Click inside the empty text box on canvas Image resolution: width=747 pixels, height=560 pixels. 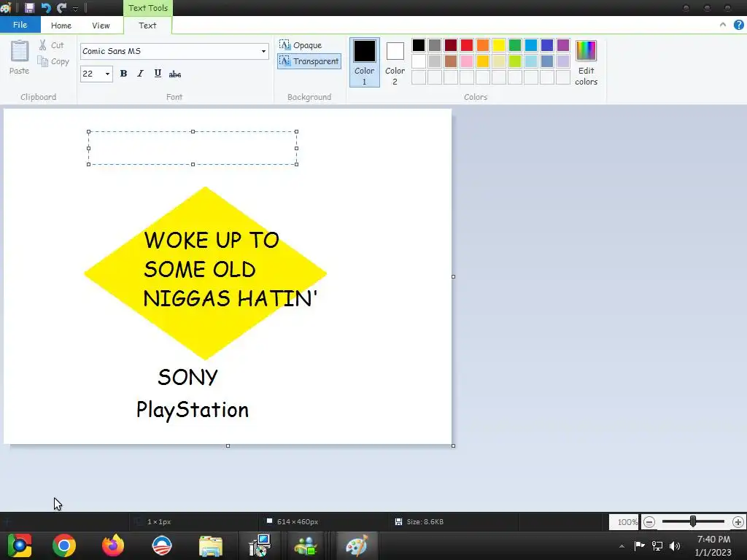(193, 148)
